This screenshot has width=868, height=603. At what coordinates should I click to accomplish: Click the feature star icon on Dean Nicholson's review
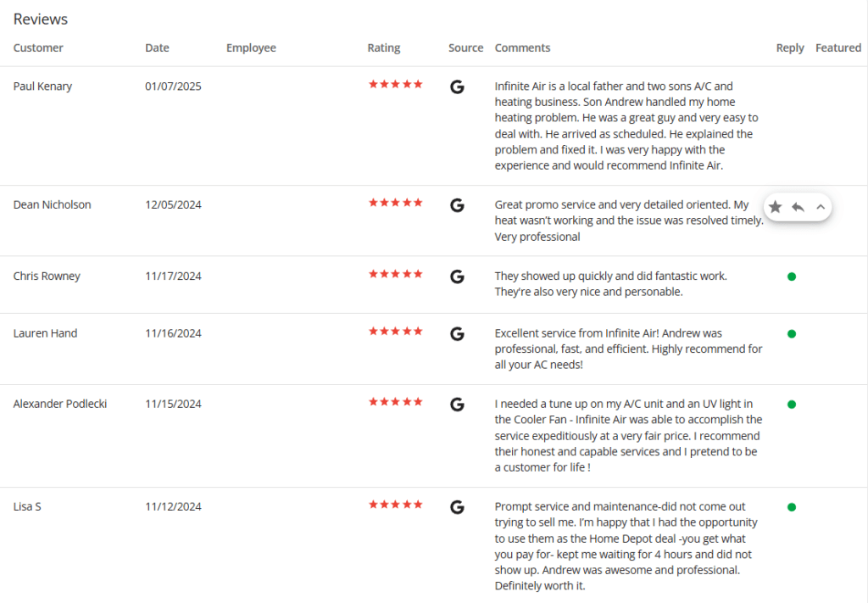tap(775, 207)
